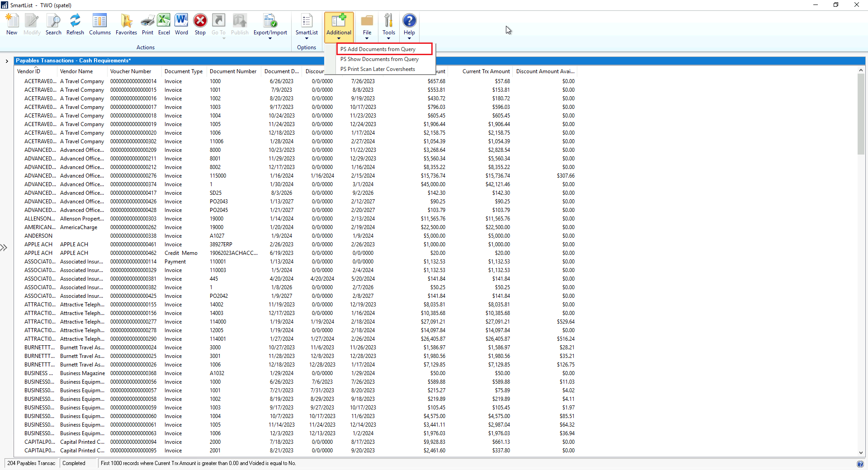Select PS Add Documents from Query
This screenshot has width=868, height=470.
(x=378, y=49)
